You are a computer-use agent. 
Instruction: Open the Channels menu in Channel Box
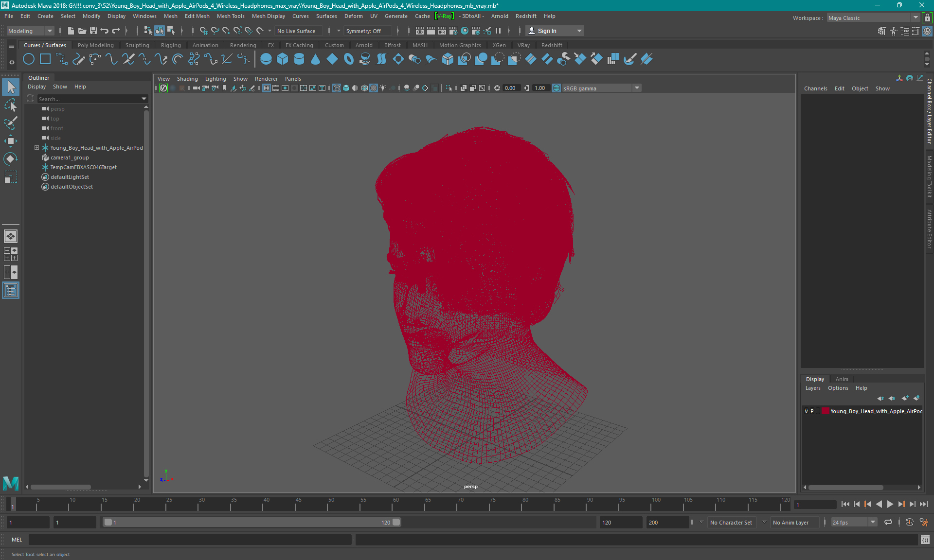pos(815,88)
